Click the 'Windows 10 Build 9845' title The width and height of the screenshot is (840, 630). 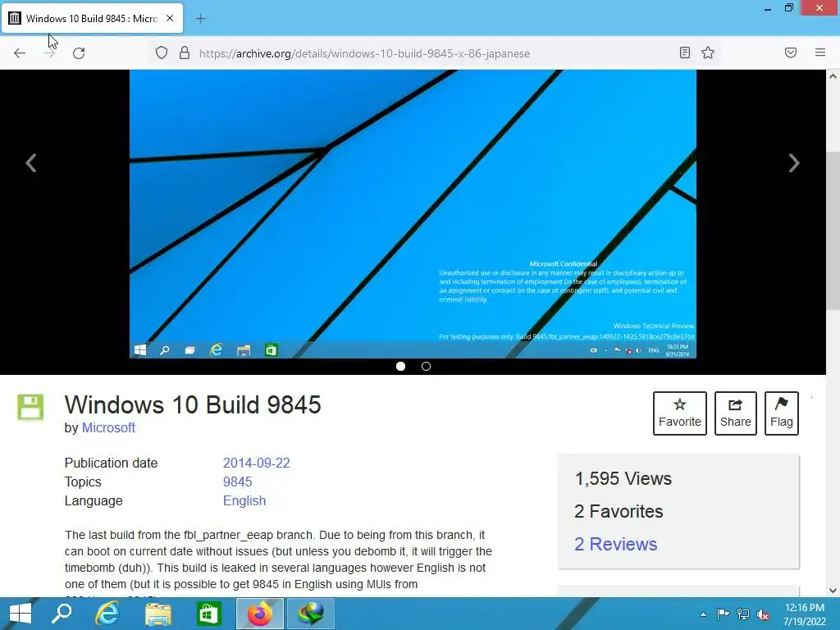pos(193,404)
